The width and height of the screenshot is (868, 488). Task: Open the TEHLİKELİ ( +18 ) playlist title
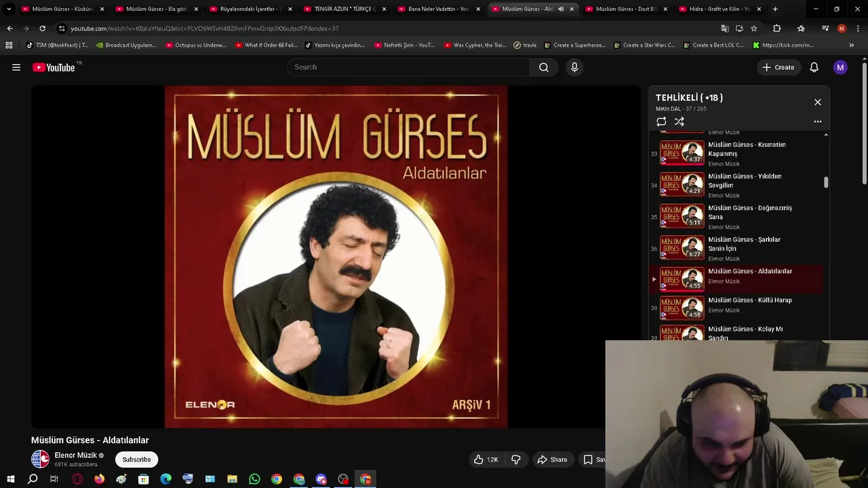pos(689,98)
